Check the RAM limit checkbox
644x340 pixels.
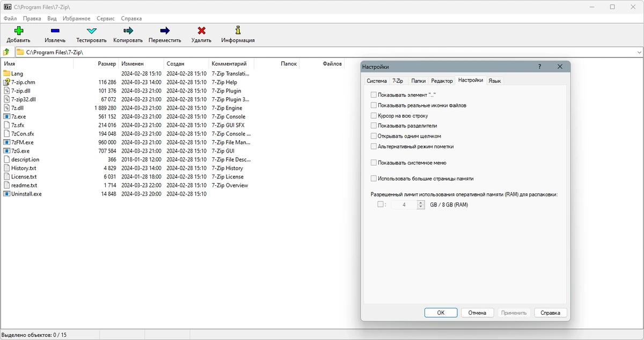click(380, 205)
